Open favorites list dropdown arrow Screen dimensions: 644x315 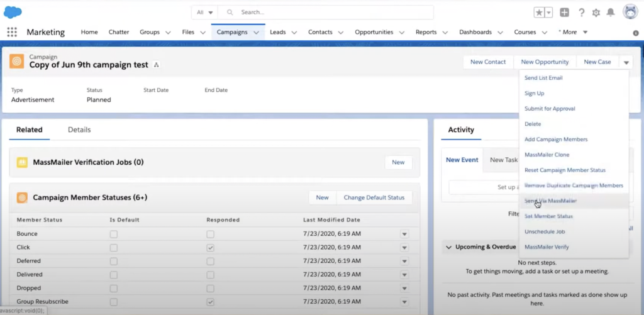pos(548,13)
